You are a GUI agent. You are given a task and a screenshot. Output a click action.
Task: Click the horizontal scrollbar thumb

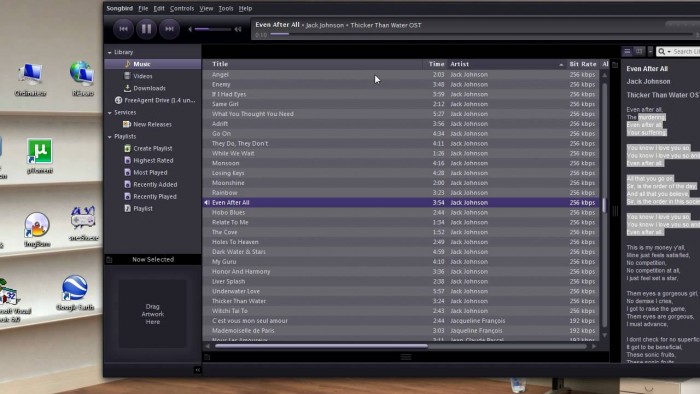321,346
